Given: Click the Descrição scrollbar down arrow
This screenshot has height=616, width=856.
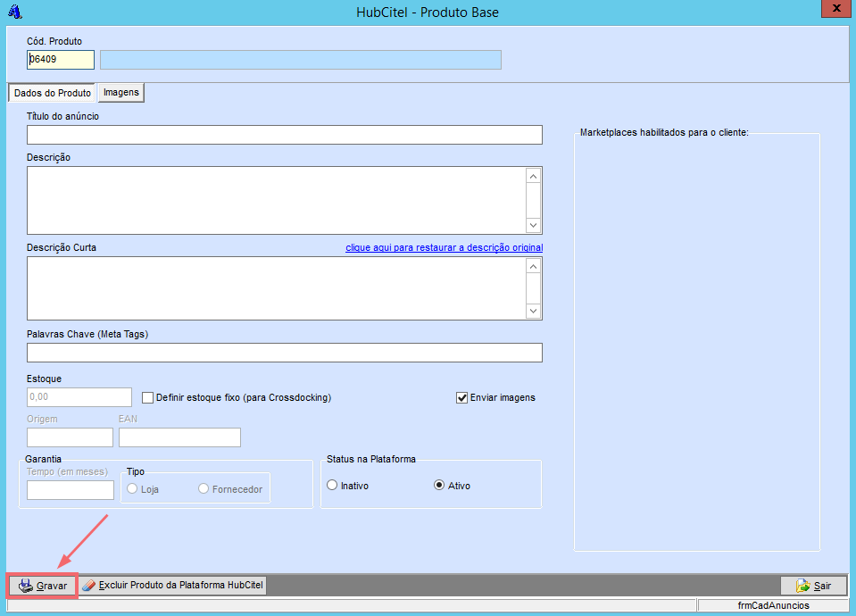Looking at the screenshot, I should 534,225.
